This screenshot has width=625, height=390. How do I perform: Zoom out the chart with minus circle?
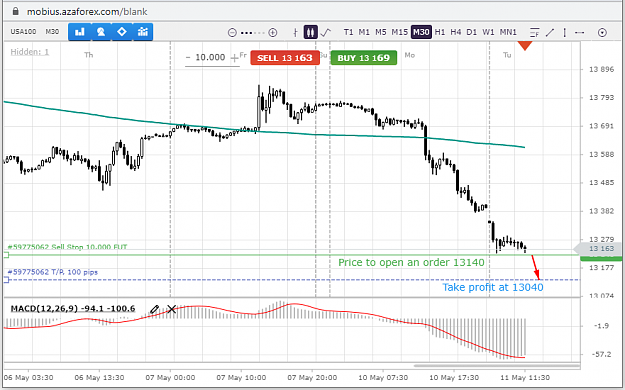(x=232, y=32)
